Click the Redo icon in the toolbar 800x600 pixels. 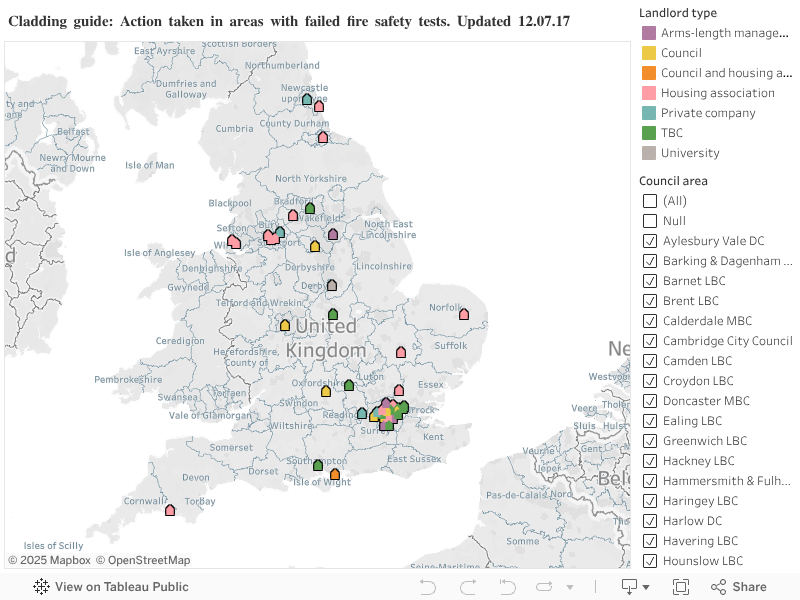[x=467, y=587]
